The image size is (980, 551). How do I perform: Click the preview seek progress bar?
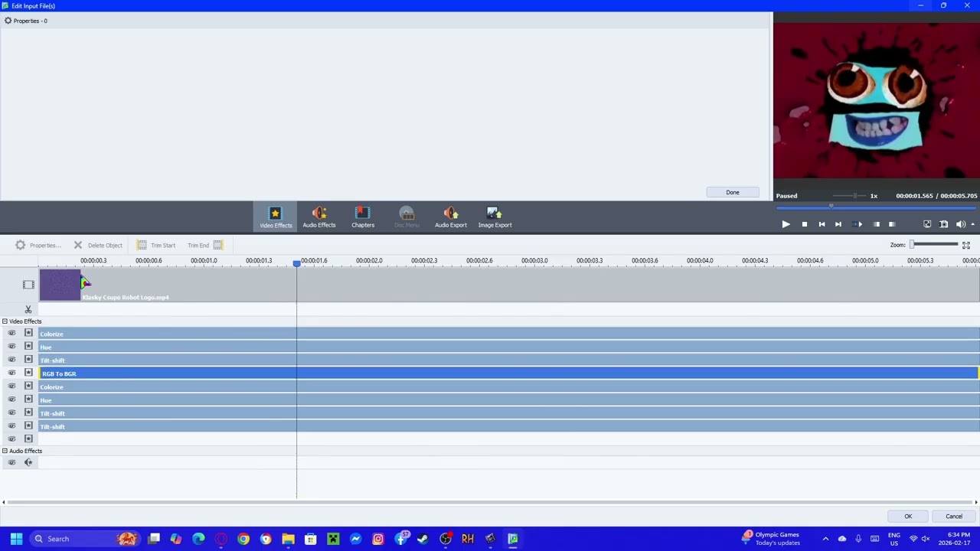coord(877,207)
